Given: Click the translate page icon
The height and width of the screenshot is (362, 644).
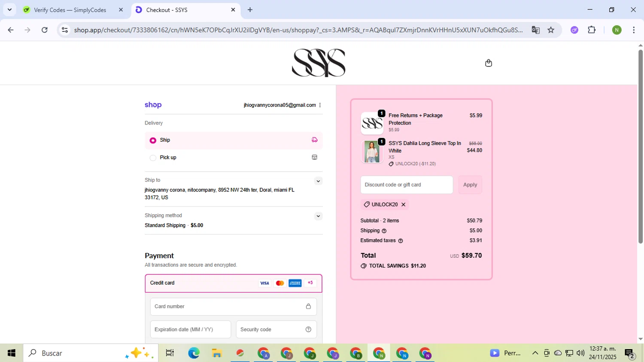Looking at the screenshot, I should 535,30.
